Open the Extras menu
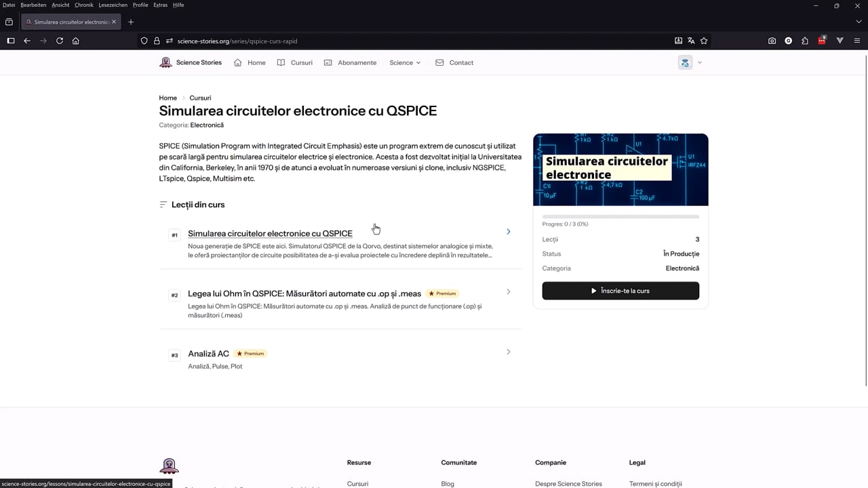 160,5
